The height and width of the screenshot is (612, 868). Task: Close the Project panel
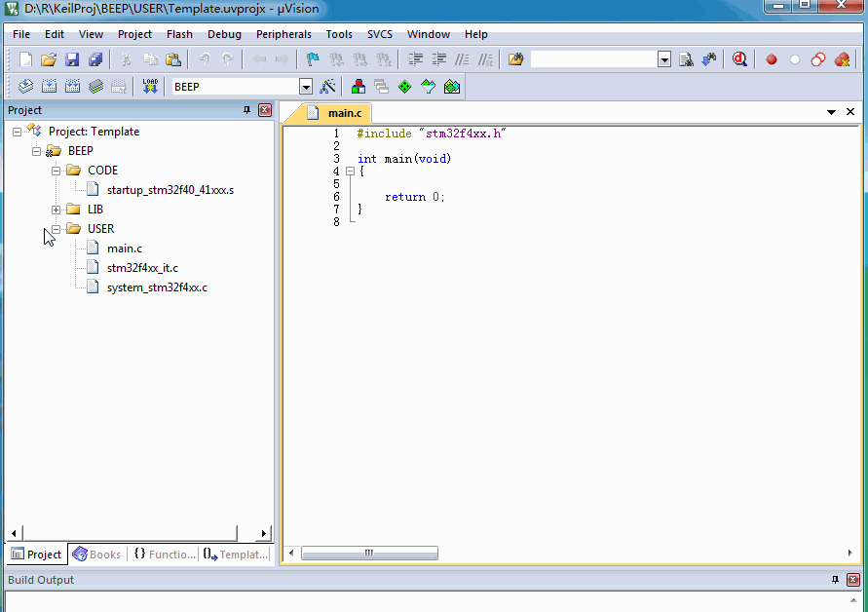click(265, 110)
